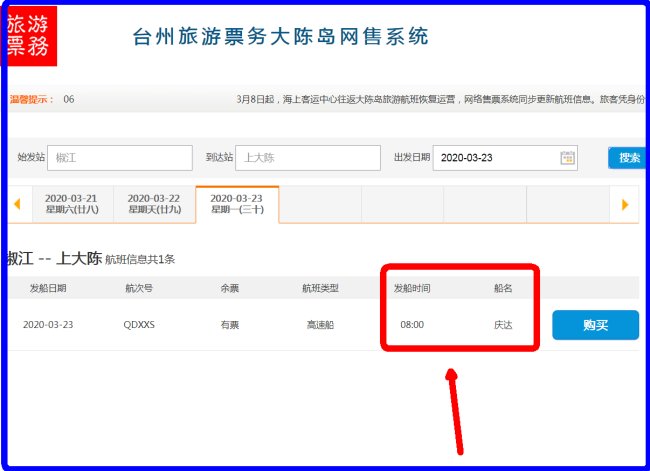Click the voyage number QDXXS
Image resolution: width=650 pixels, height=471 pixels.
[x=139, y=325]
